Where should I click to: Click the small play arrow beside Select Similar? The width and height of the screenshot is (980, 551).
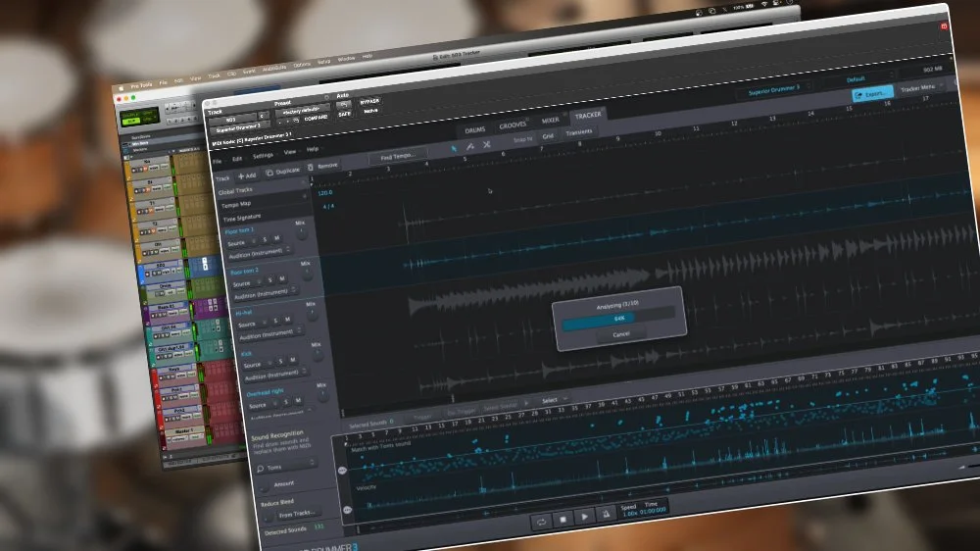pos(526,403)
